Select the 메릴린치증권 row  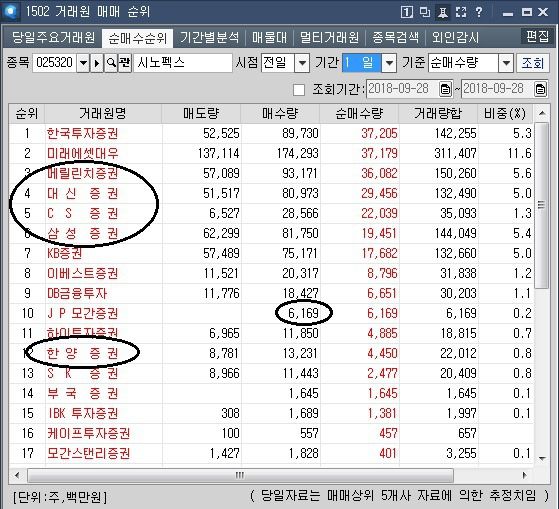point(271,174)
